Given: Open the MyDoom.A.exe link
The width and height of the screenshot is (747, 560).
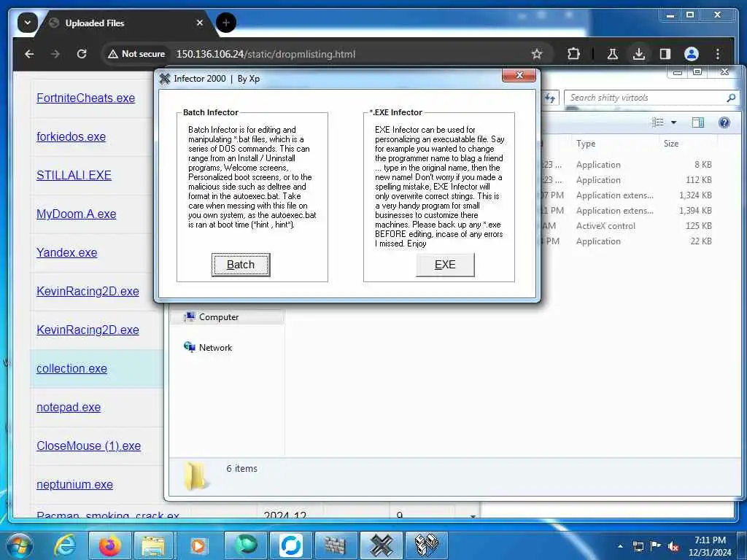Looking at the screenshot, I should 76,214.
